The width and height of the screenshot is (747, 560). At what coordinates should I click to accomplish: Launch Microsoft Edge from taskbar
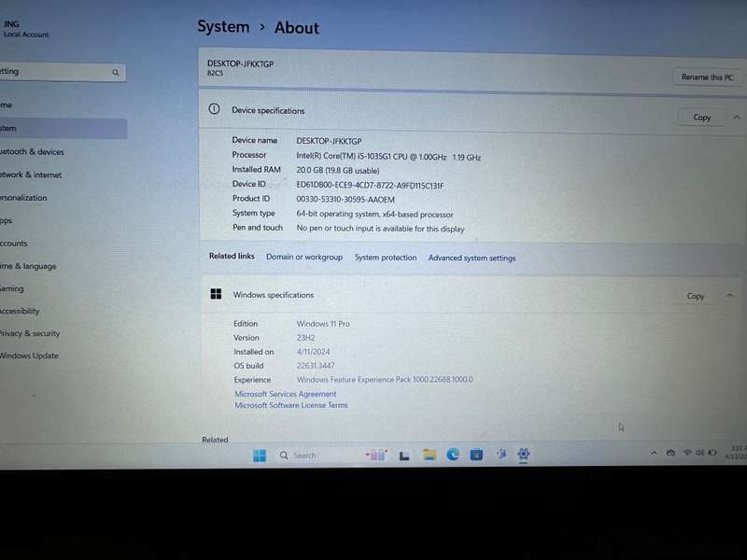point(453,455)
